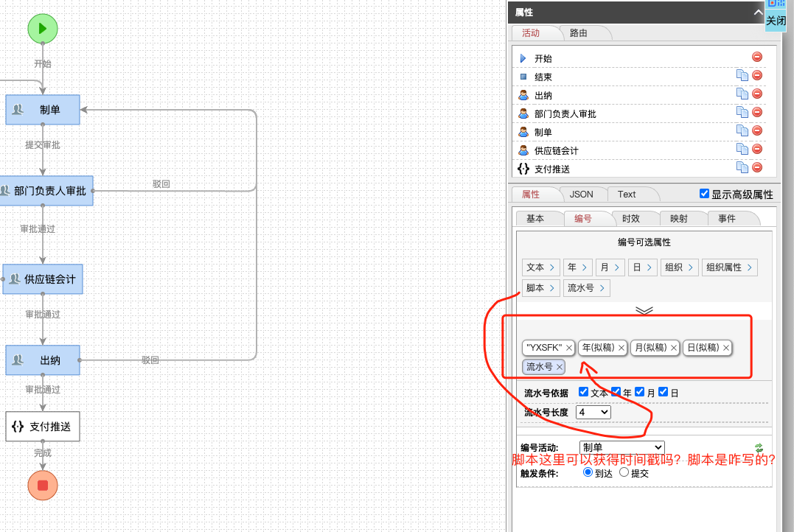The width and height of the screenshot is (794, 532).
Task: Remove the 年(拟稿) tag
Action: 621,348
